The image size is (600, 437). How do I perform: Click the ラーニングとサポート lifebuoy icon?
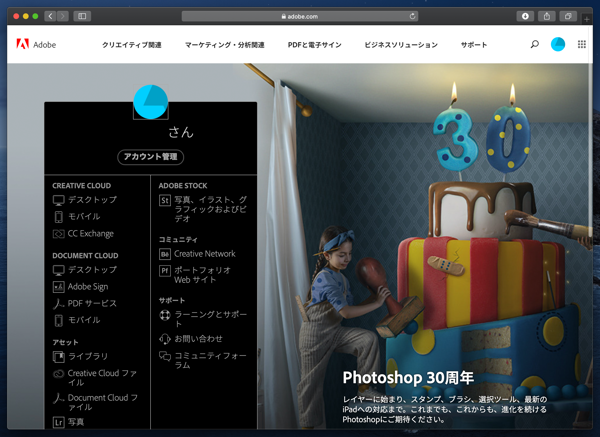click(x=165, y=315)
